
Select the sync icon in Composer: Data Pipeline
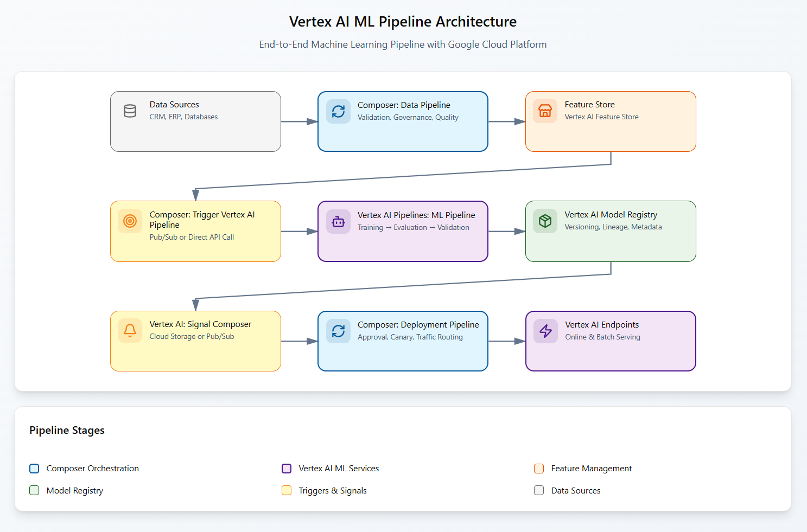click(x=338, y=111)
